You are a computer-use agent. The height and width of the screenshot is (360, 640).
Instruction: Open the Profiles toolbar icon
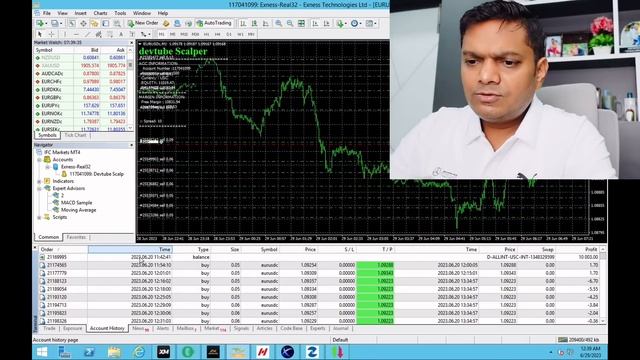click(55, 23)
